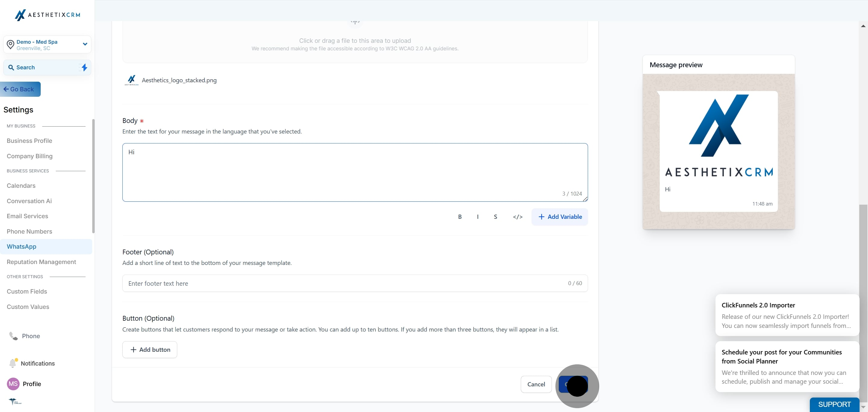Apply italic formatting with the I icon
The width and height of the screenshot is (868, 412).
pyautogui.click(x=477, y=217)
